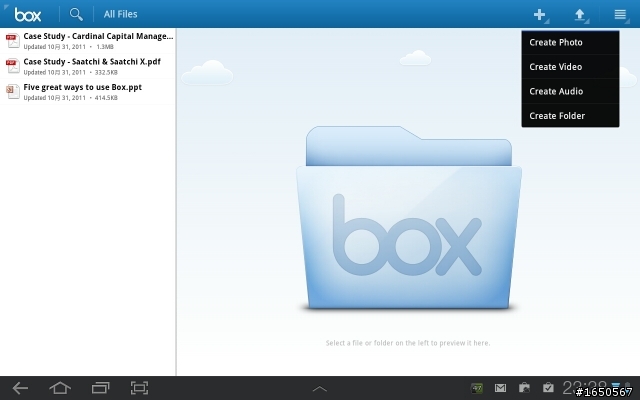Expand the bottom center up-chevron tray

coord(320,389)
